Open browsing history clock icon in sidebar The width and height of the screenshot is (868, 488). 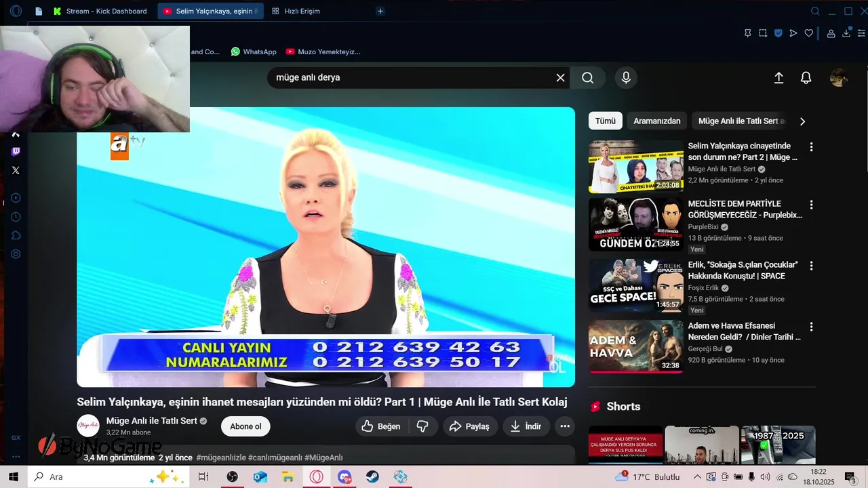[x=16, y=217]
